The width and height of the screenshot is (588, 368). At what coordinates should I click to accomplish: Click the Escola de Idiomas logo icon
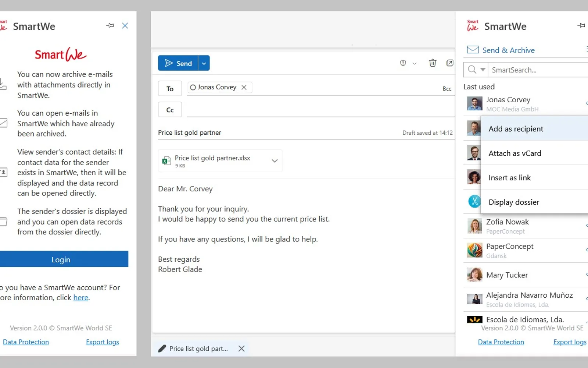coord(474,319)
